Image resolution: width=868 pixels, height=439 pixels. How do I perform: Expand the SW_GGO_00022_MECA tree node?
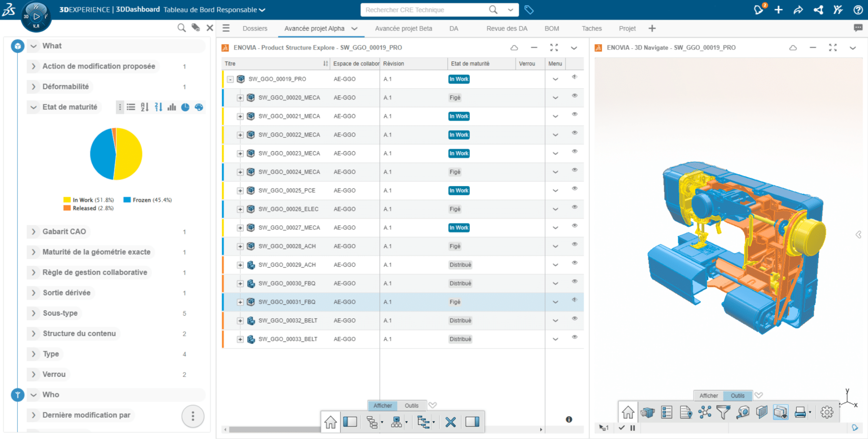click(x=240, y=135)
